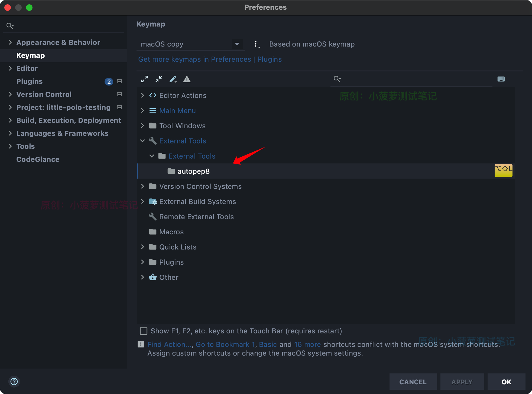The height and width of the screenshot is (394, 532).
Task: Click the External Tools wrench icon
Action: (153, 141)
